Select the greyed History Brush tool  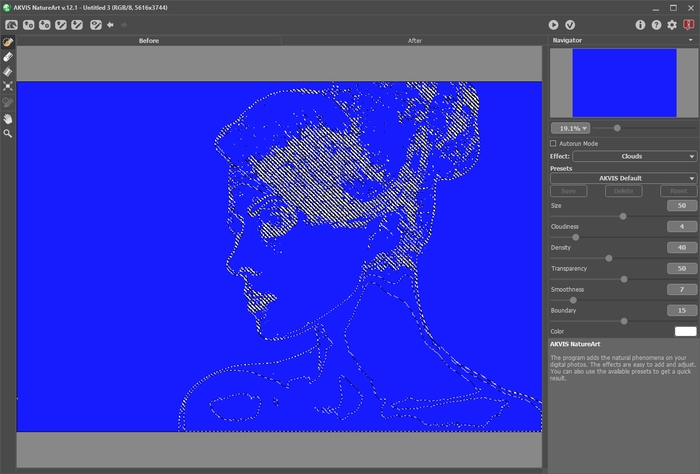click(8, 102)
